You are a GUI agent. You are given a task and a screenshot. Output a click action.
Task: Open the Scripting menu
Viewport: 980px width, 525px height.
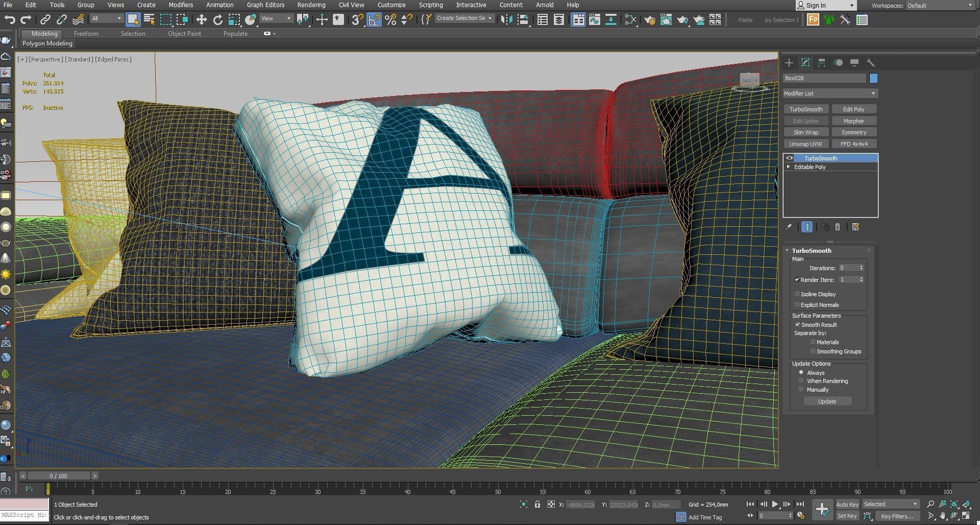(431, 5)
